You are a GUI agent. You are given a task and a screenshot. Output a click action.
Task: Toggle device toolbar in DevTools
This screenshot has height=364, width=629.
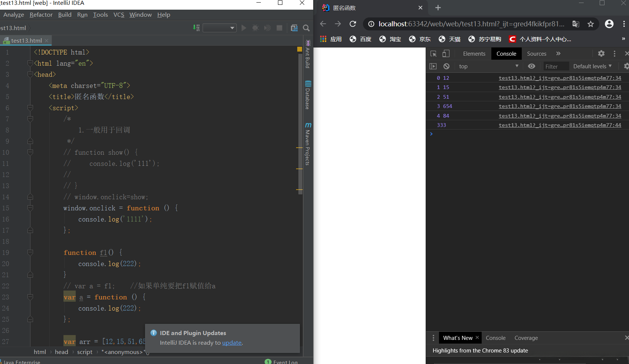446,54
